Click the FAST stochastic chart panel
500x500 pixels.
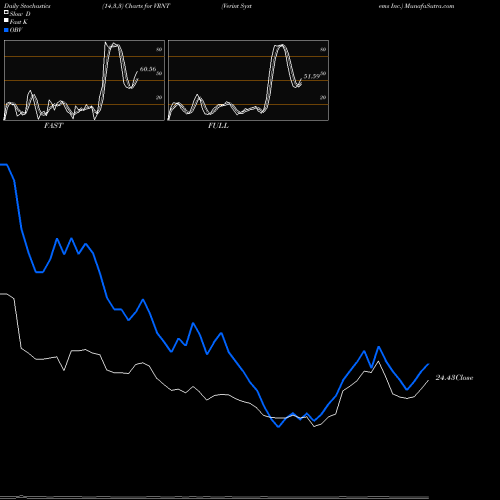[84, 80]
